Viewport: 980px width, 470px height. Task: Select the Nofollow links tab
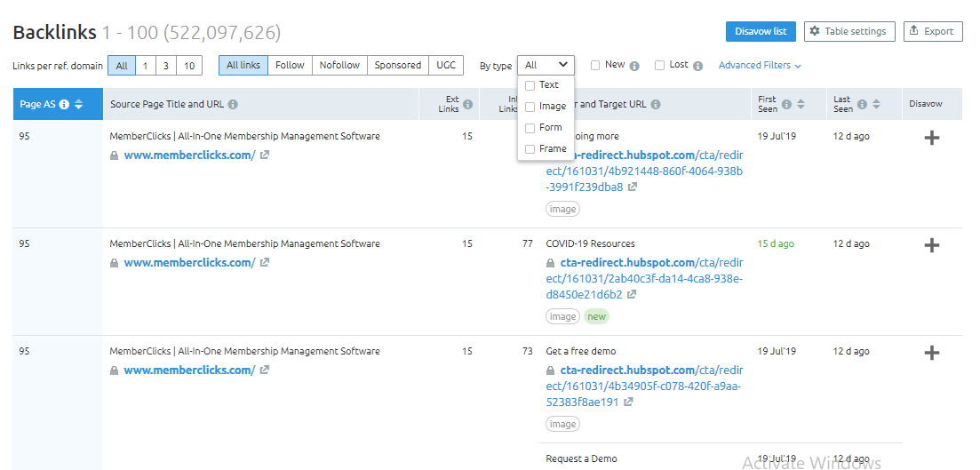[339, 65]
